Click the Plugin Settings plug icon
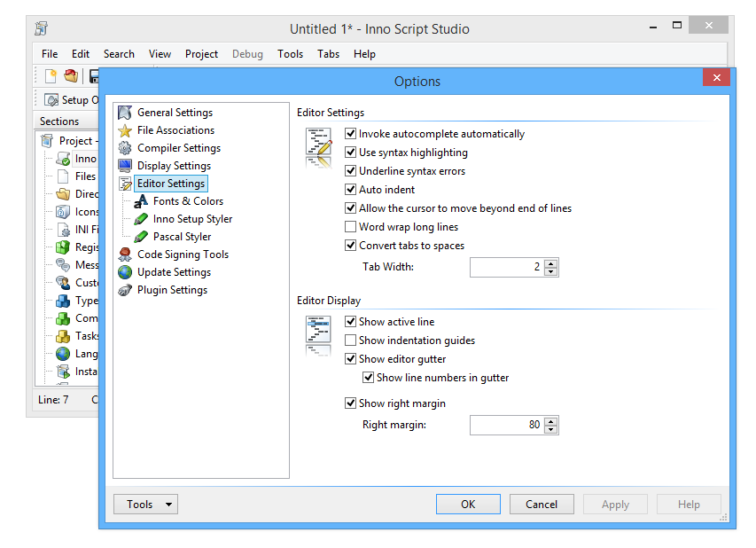Screen dimensions: 756x548 coord(125,290)
